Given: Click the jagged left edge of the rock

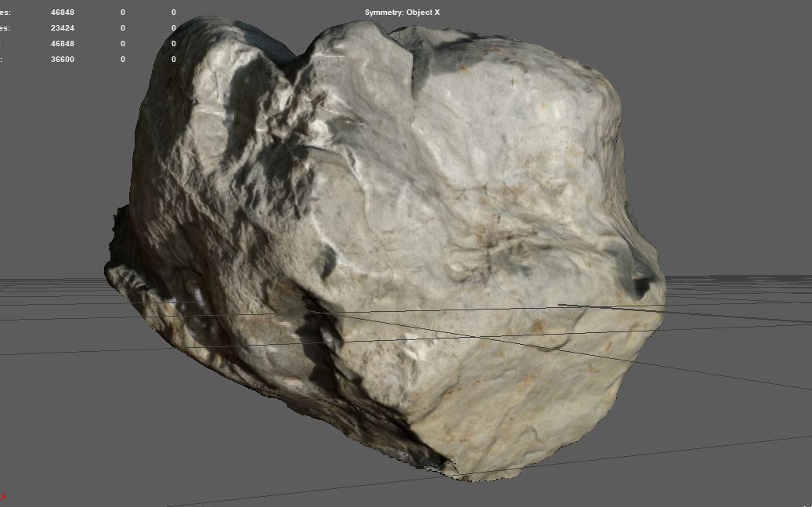Looking at the screenshot, I should tap(117, 251).
